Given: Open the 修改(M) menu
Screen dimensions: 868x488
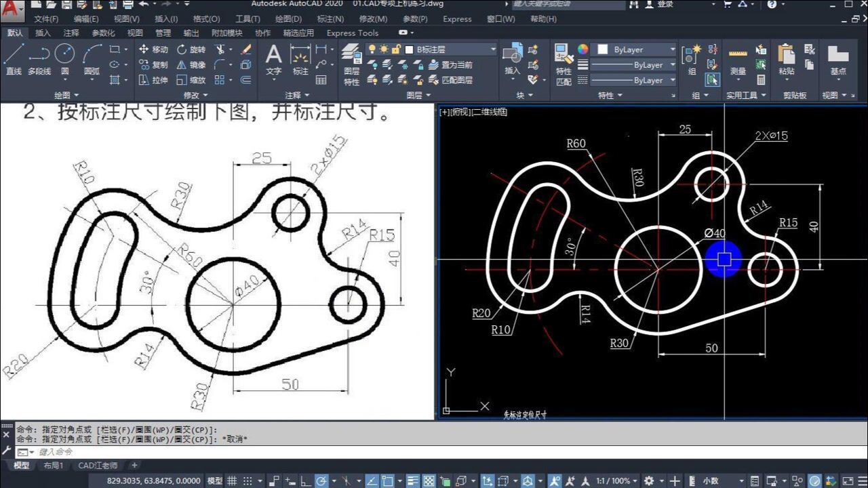Looking at the screenshot, I should [374, 19].
